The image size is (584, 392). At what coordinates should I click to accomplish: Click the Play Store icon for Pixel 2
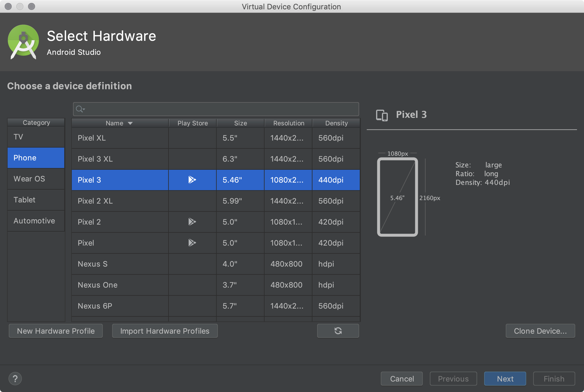click(192, 222)
